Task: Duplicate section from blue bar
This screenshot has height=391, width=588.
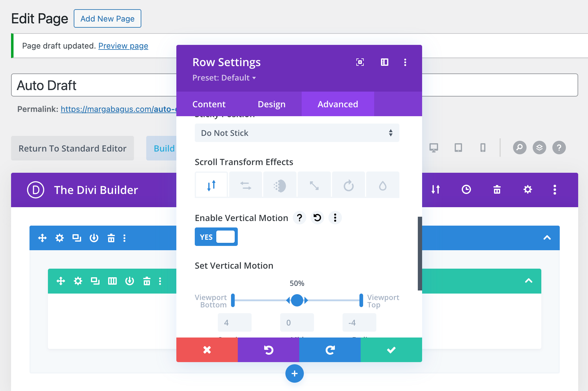Action: pyautogui.click(x=77, y=238)
